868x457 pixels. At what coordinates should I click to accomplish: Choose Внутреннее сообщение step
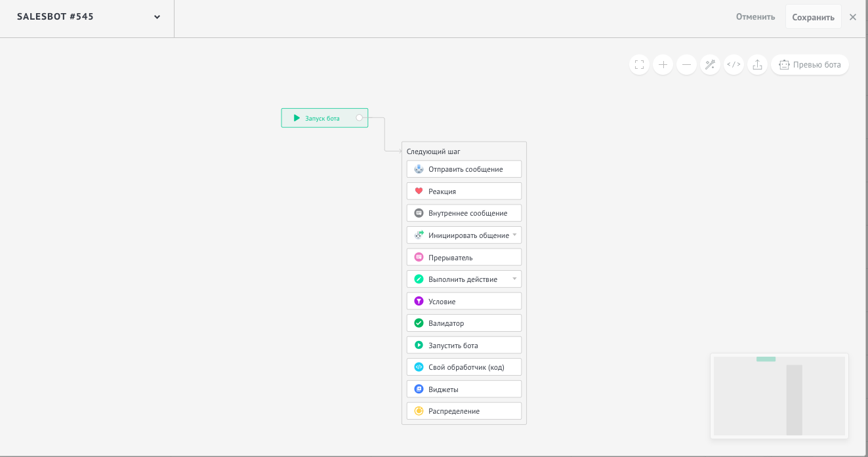464,213
